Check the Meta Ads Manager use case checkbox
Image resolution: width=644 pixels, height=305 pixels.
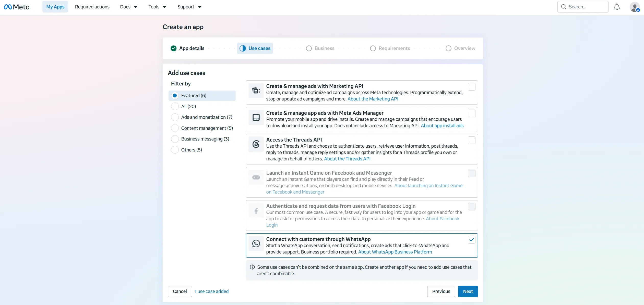point(471,113)
